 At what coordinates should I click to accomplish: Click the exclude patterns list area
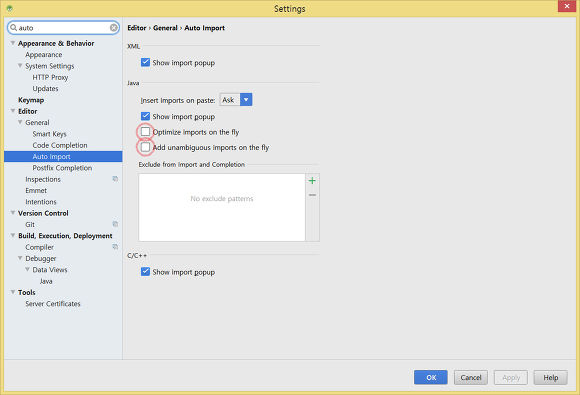tap(222, 207)
